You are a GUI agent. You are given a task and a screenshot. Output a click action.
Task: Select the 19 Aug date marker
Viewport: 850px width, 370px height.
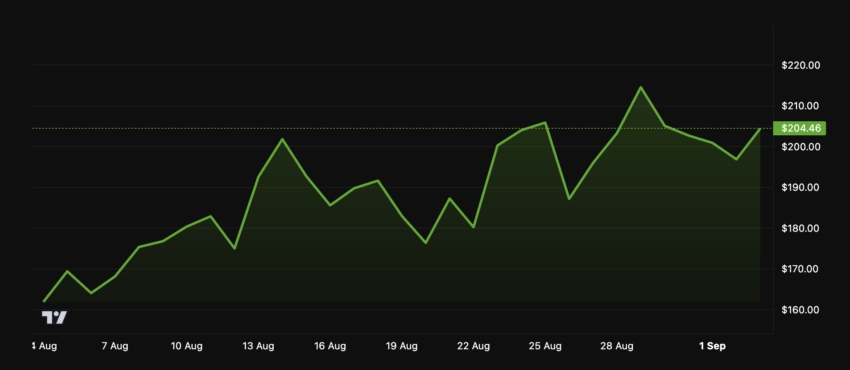[x=401, y=346]
